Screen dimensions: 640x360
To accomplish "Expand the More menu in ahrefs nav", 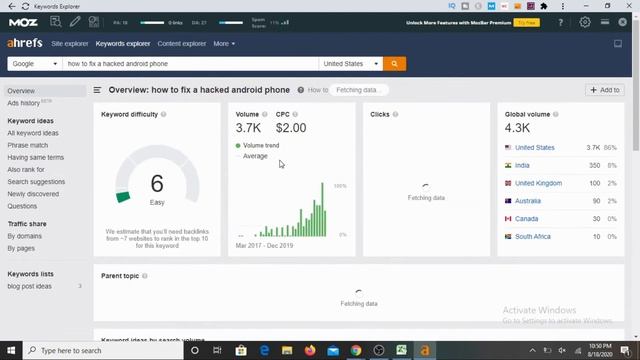I will click(x=224, y=44).
